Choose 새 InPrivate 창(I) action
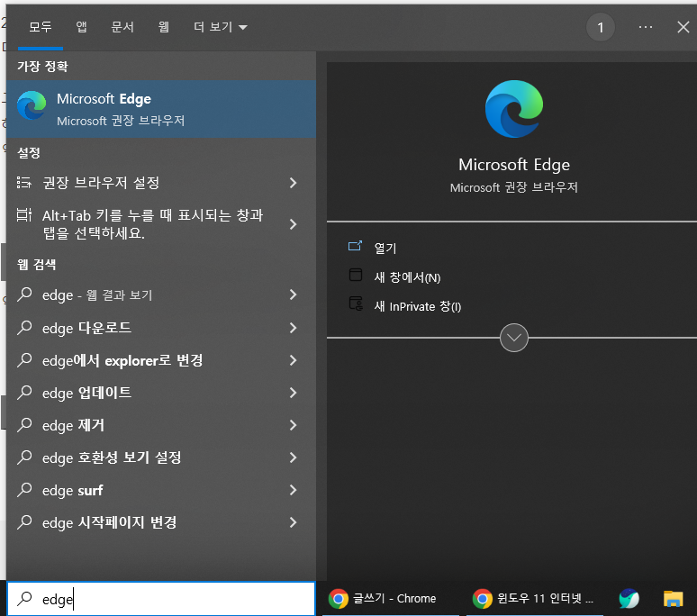The image size is (697, 616). pyautogui.click(x=418, y=307)
